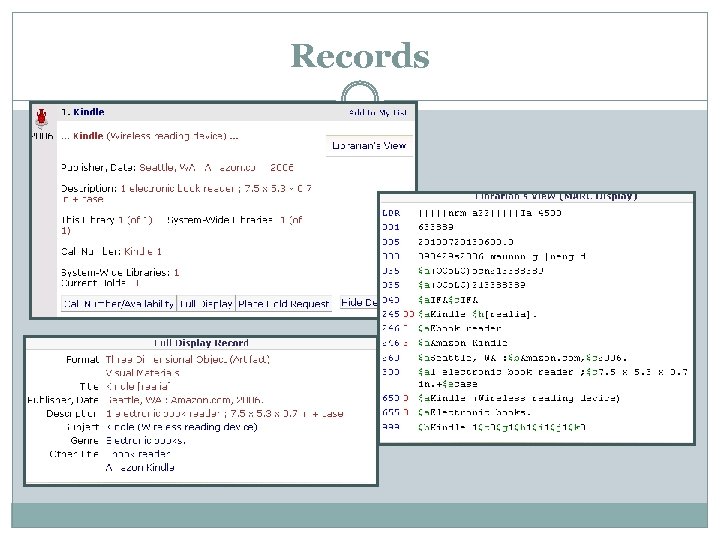
Task: Click the Librarian's View (MARC Display) header
Action: pos(556,197)
